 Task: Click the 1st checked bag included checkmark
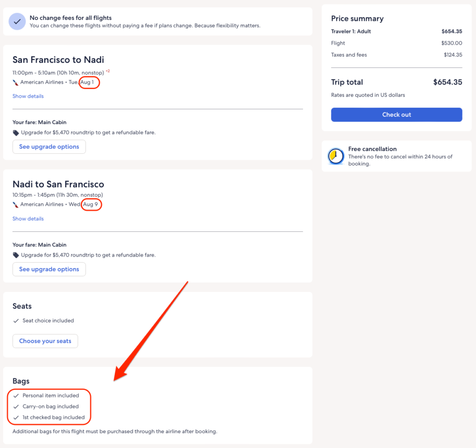(x=16, y=417)
